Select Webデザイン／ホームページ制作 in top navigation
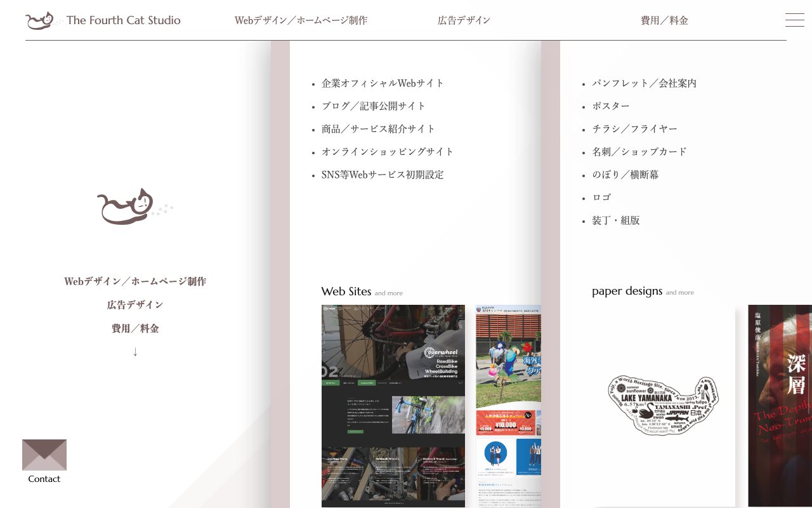 (301, 20)
